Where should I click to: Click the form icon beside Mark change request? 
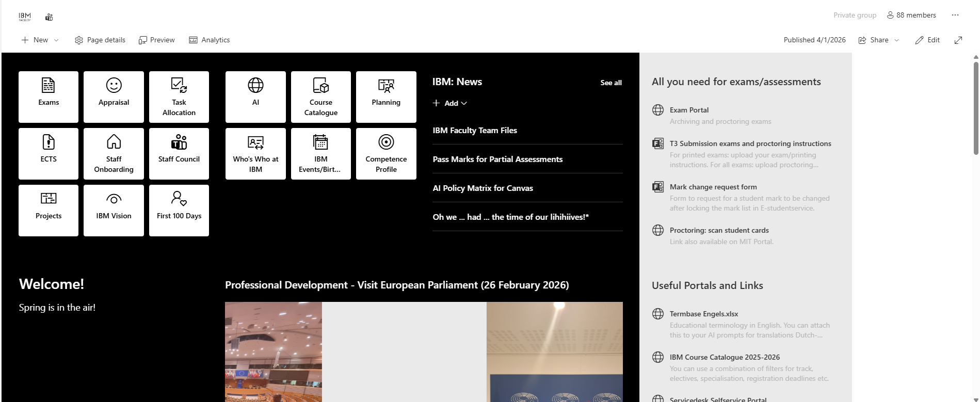click(x=658, y=187)
